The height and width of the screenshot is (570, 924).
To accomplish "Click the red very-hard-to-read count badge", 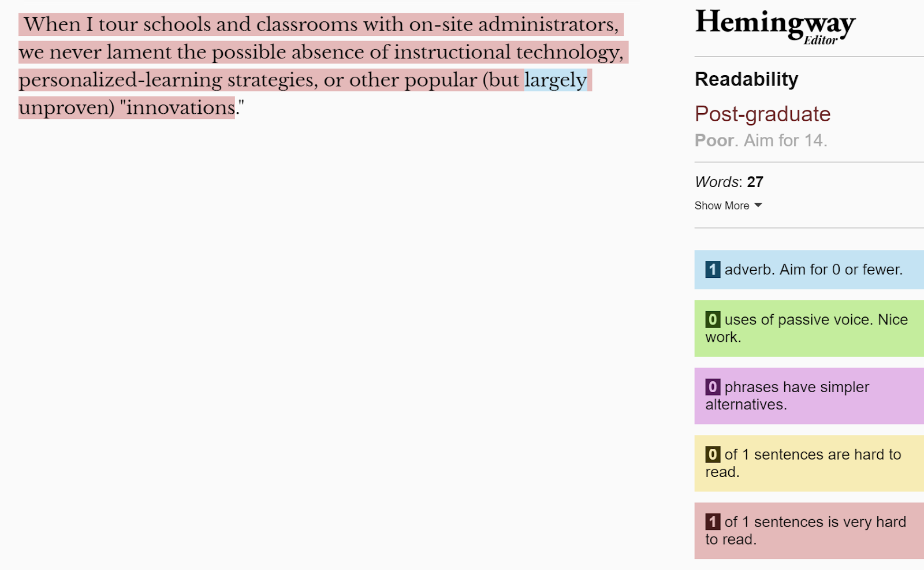I will [x=713, y=522].
